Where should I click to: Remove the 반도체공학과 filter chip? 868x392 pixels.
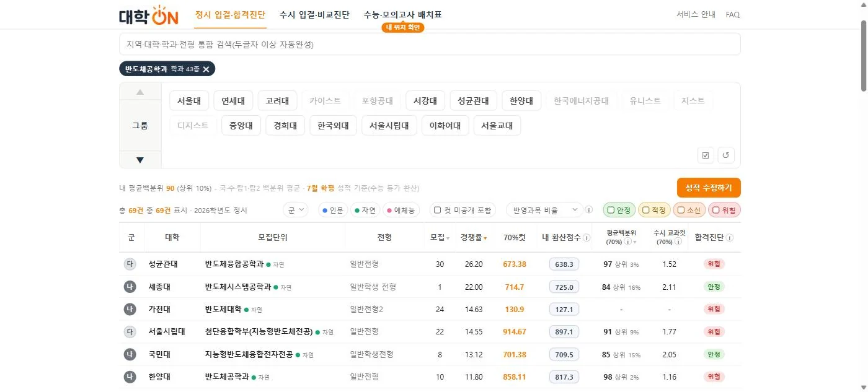point(206,69)
